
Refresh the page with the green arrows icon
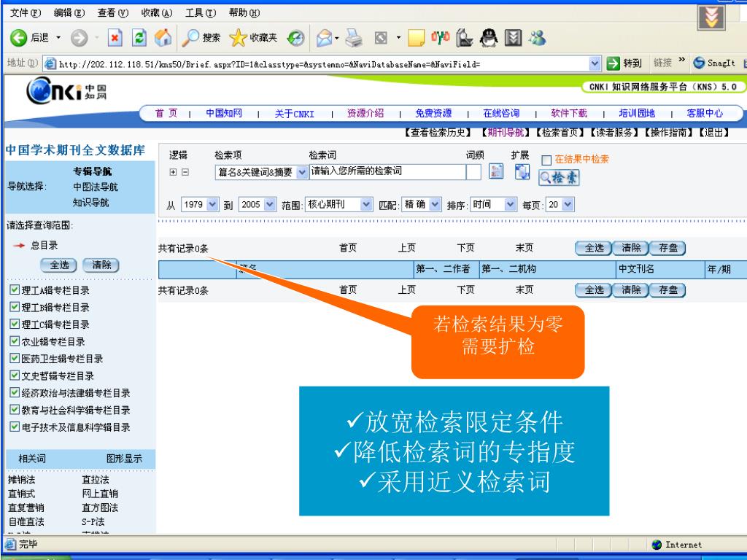(139, 38)
